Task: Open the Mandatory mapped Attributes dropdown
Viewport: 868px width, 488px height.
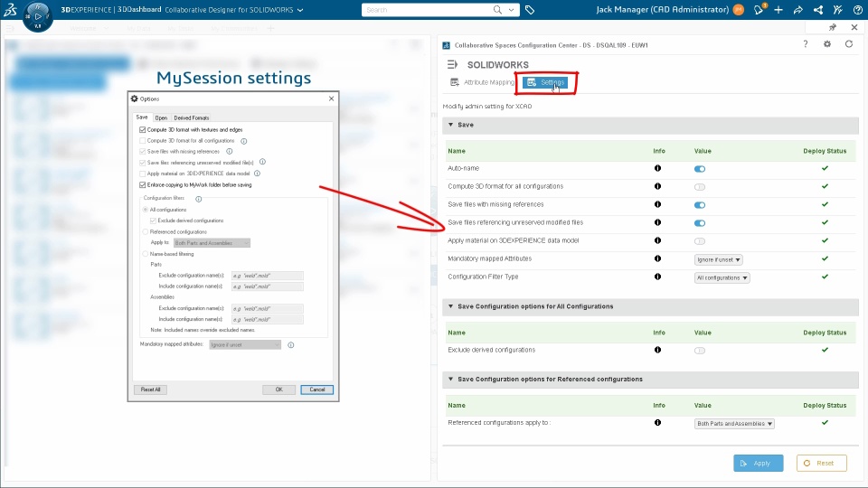Action: pos(718,259)
